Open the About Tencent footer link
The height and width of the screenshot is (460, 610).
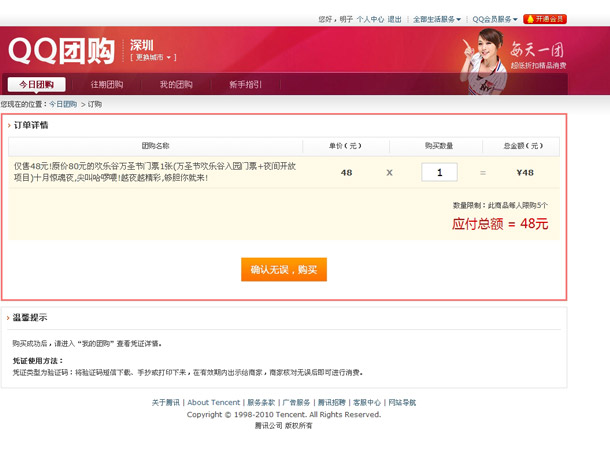(x=214, y=402)
